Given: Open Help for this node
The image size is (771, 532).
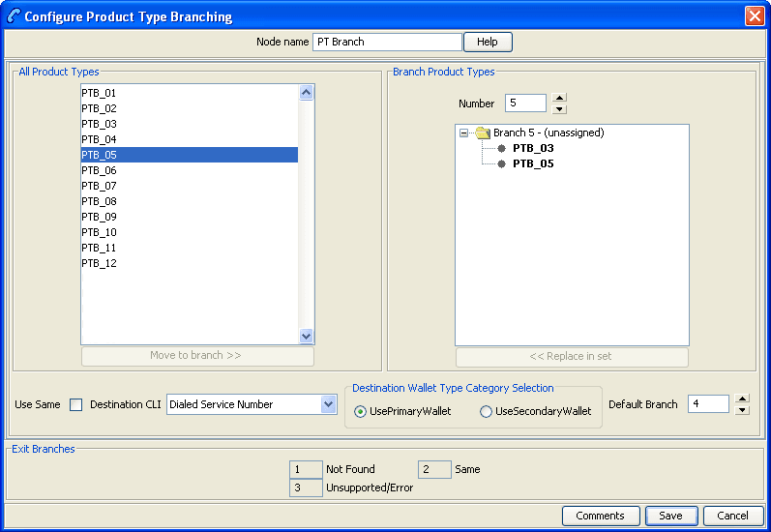Looking at the screenshot, I should point(488,42).
